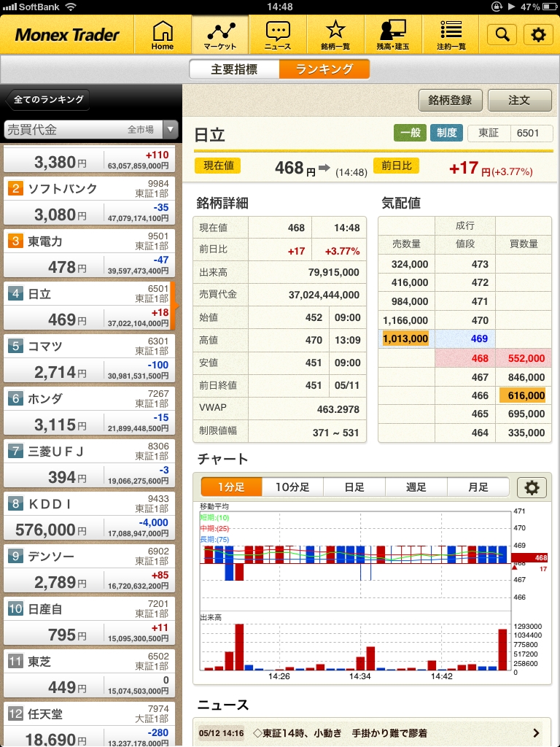Viewport: 560px width, 747px height.
Task: Tap the 464 bid price row
Action: [464, 433]
